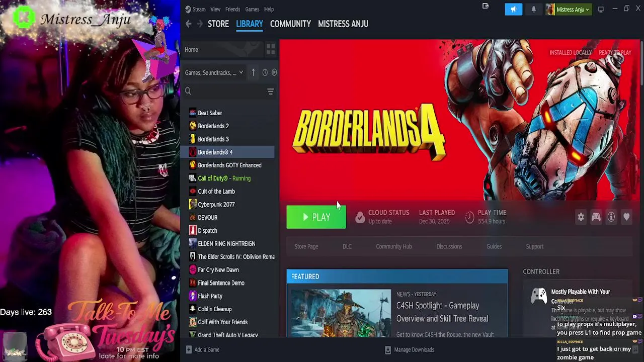Screen dimensions: 644x362
Task: Open Manage Downloads
Action: pos(409,349)
